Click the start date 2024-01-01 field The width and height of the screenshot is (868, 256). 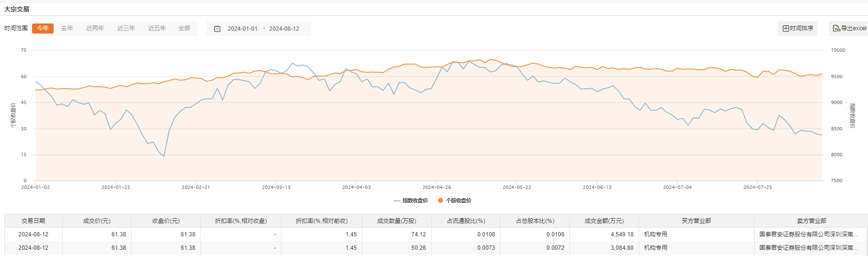242,29
